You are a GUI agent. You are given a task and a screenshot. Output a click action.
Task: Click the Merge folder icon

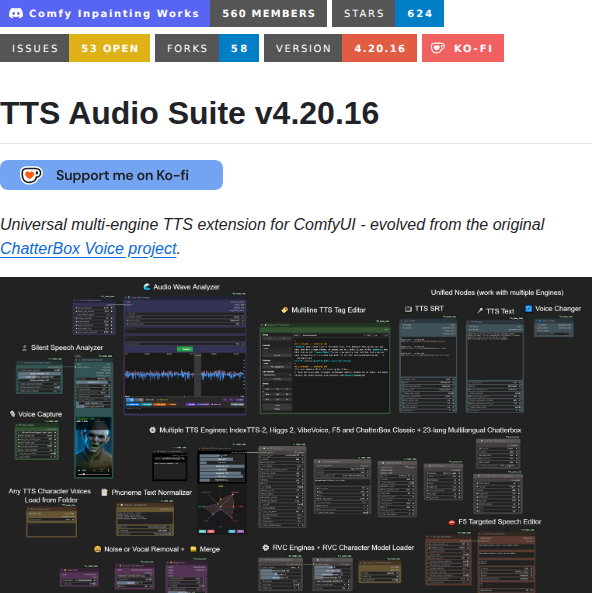[193, 549]
